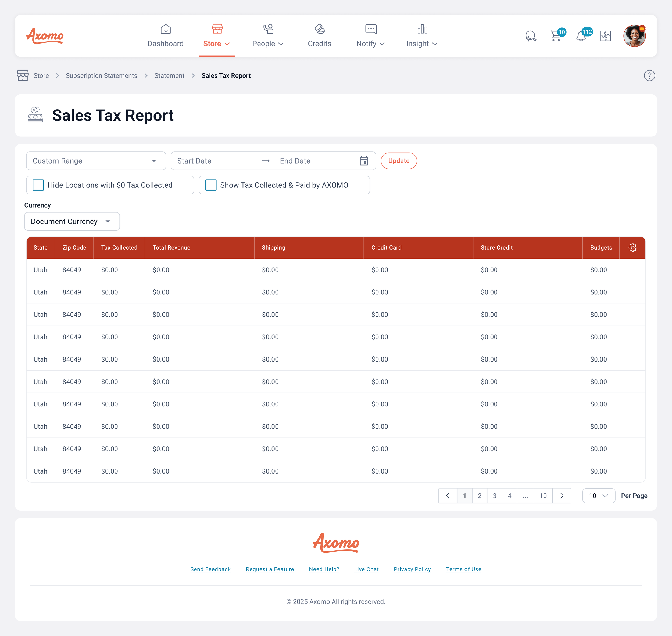Check Show Tax Collected & Paid by AXOMO
The height and width of the screenshot is (636, 672).
(x=211, y=185)
